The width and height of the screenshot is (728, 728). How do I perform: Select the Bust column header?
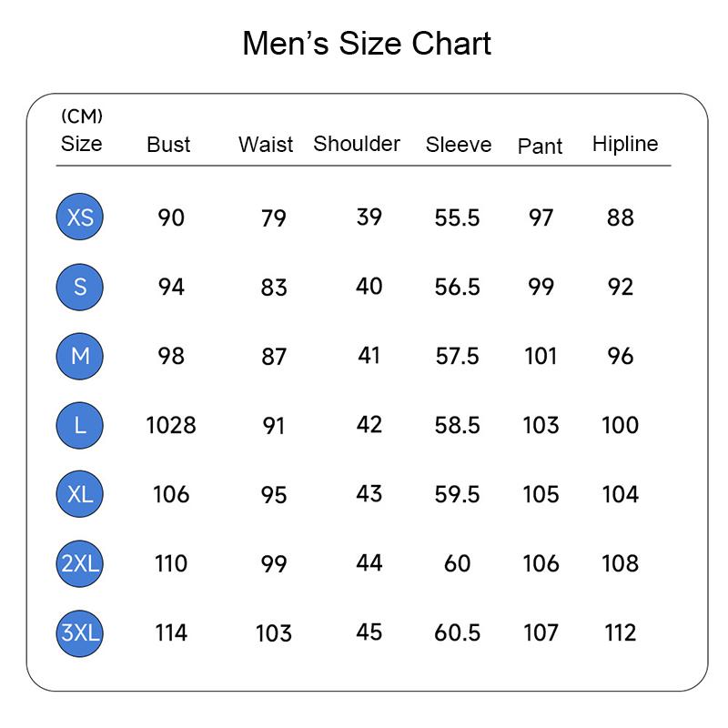tap(168, 145)
